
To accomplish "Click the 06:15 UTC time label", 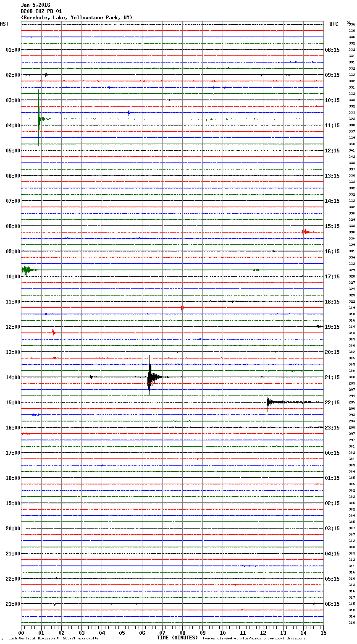I will (332, 604).
